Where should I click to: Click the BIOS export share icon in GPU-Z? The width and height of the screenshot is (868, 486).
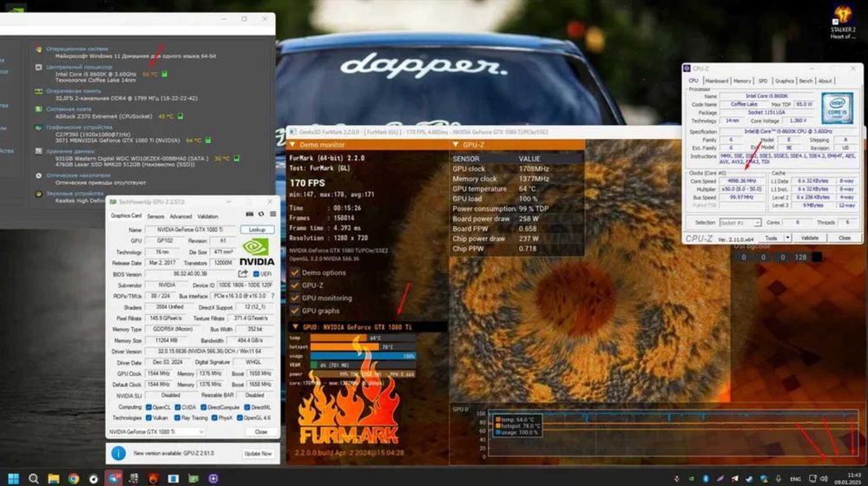click(x=242, y=273)
